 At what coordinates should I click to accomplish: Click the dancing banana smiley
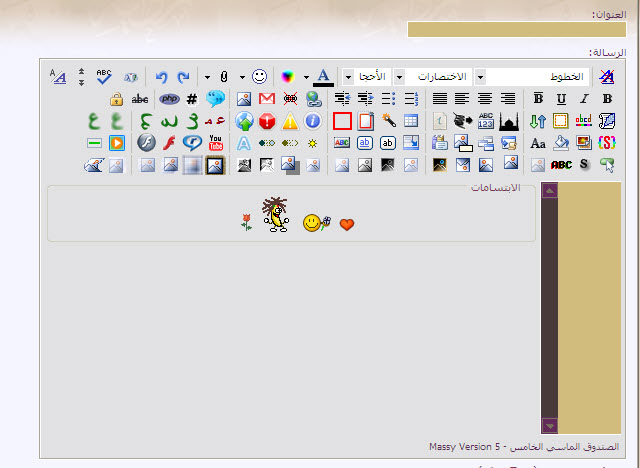275,214
